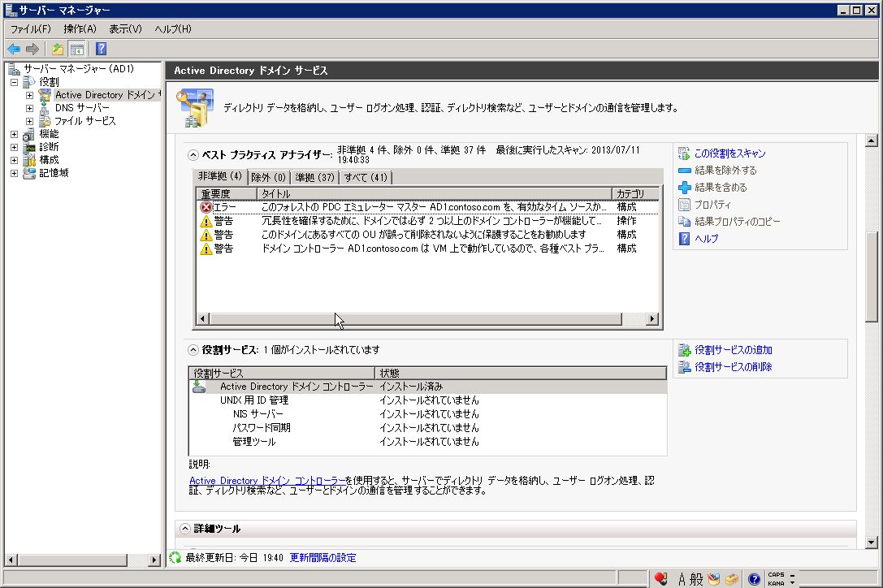Viewport: 883px width, 588px height.
Task: Click the copy result properties icon
Action: pos(684,222)
